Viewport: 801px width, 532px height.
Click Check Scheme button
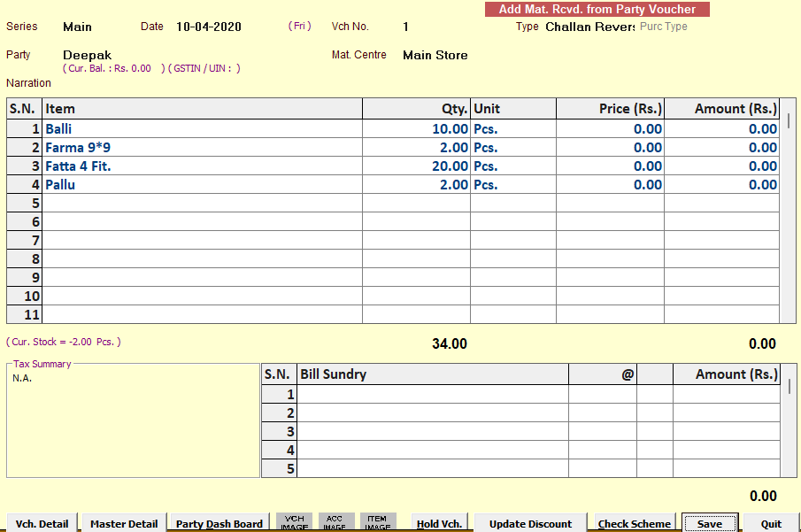634,523
